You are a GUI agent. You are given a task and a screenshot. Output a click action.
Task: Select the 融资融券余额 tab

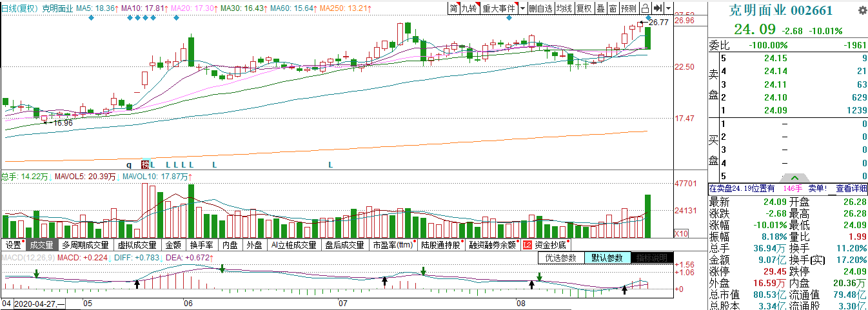[x=493, y=245]
